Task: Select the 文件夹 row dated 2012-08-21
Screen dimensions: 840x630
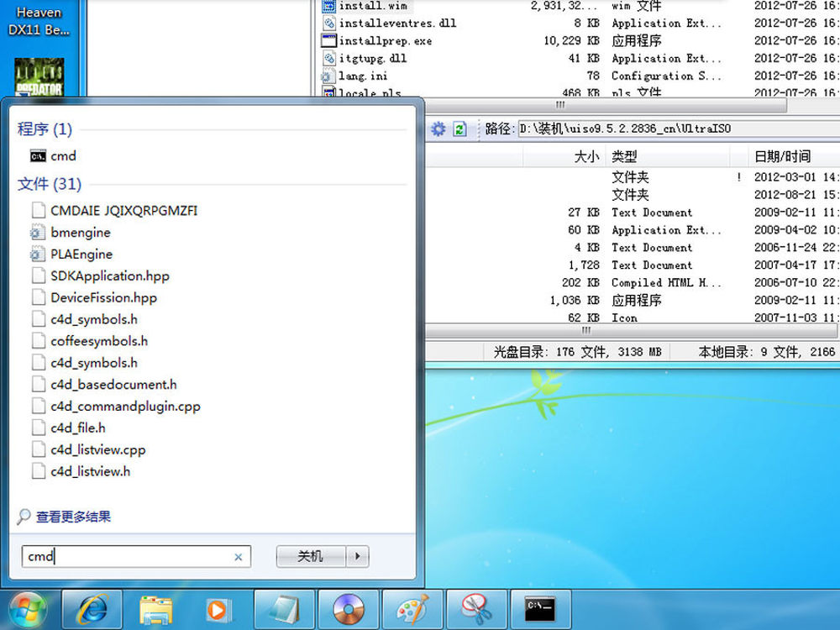Action: (633, 195)
